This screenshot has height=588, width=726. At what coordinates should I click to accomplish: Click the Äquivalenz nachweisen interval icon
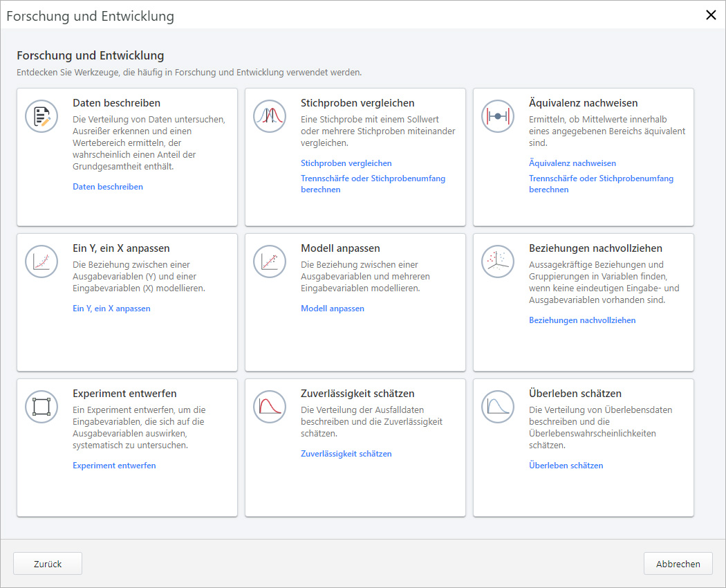(498, 116)
